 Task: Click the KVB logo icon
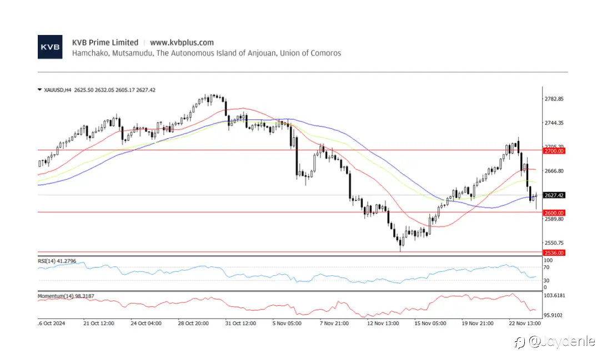pos(50,47)
